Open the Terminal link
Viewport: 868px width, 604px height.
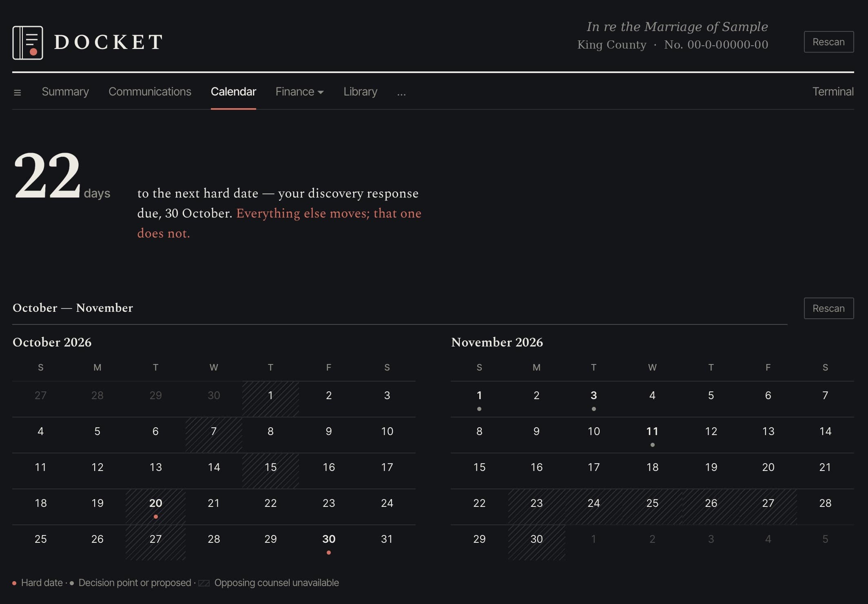(x=833, y=92)
